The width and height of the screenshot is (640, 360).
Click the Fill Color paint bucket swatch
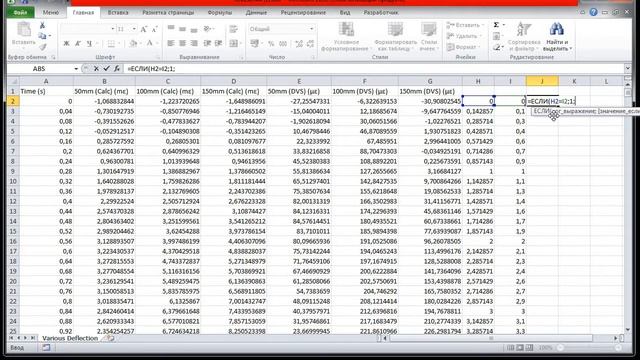(133, 43)
